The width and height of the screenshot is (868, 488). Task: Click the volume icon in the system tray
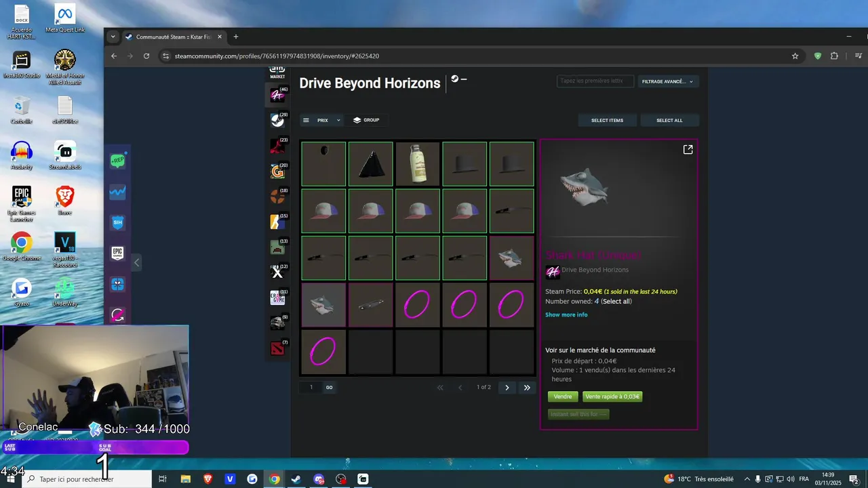pos(790,479)
